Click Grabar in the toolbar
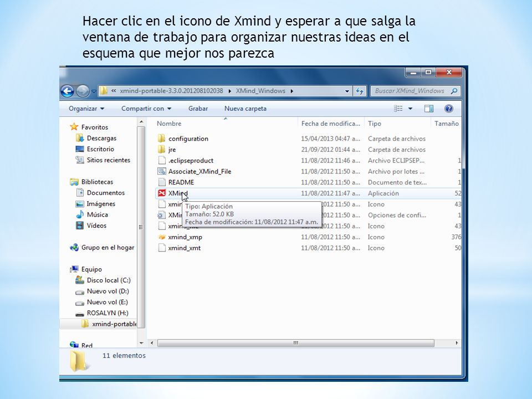Viewport: 532px width, 399px height. point(198,109)
